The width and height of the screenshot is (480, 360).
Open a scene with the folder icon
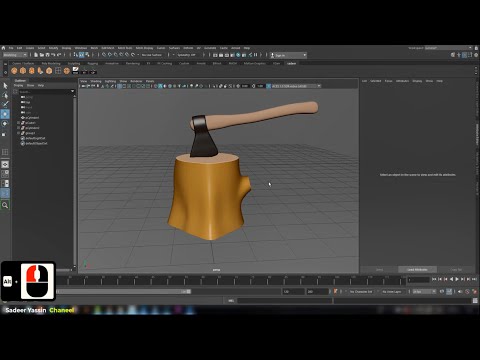(x=42, y=55)
